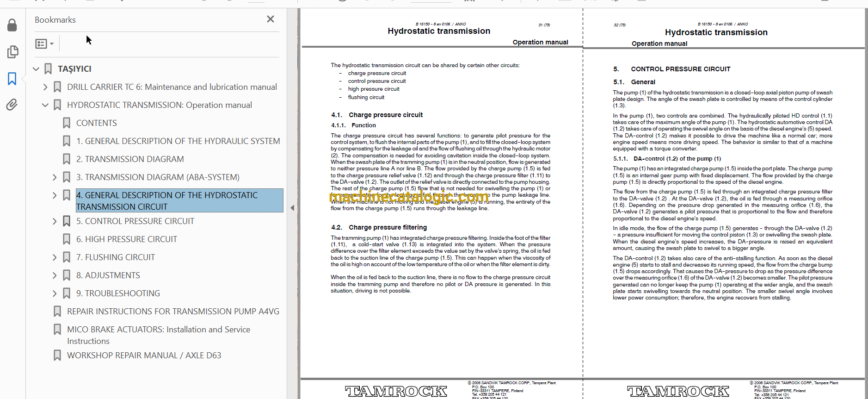Click '4.1. Charge pressure circuit' heading on page
The width and height of the screenshot is (868, 399).
[x=377, y=115]
